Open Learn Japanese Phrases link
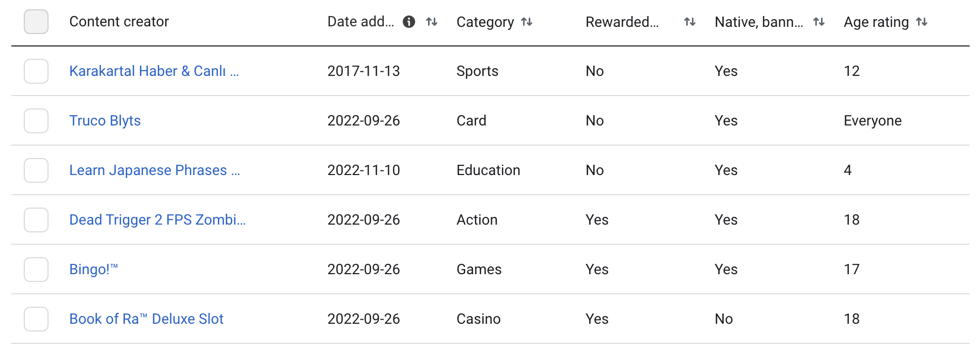 click(x=154, y=170)
